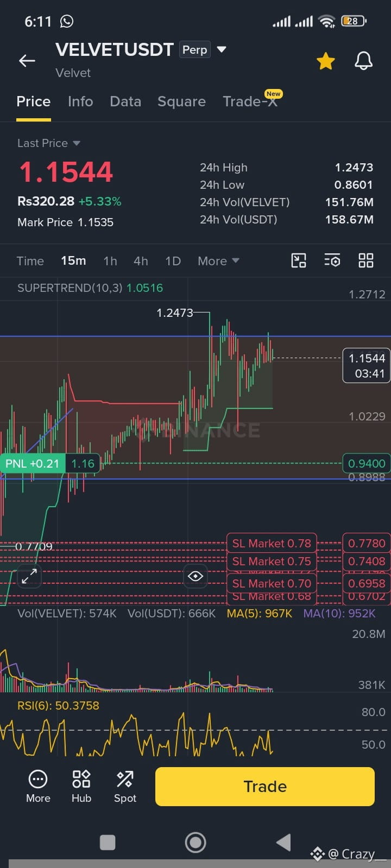391x868 pixels.
Task: Tap the +5.33% change percentage
Action: (100, 201)
